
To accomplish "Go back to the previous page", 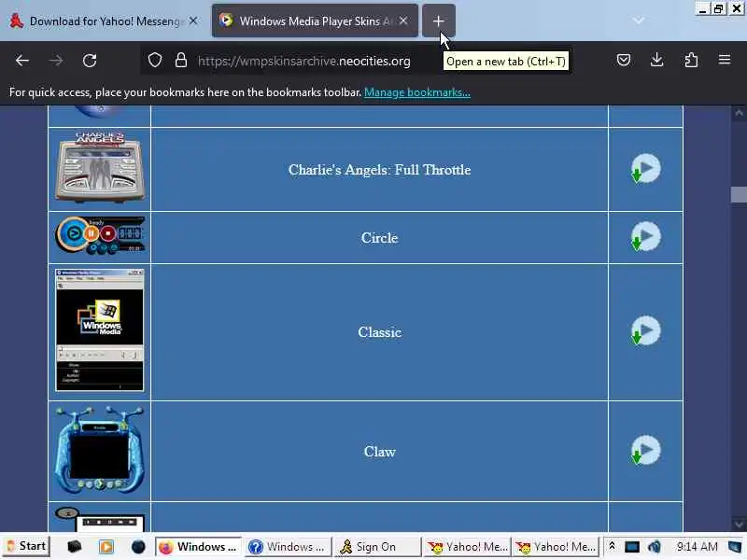I will (x=22, y=61).
